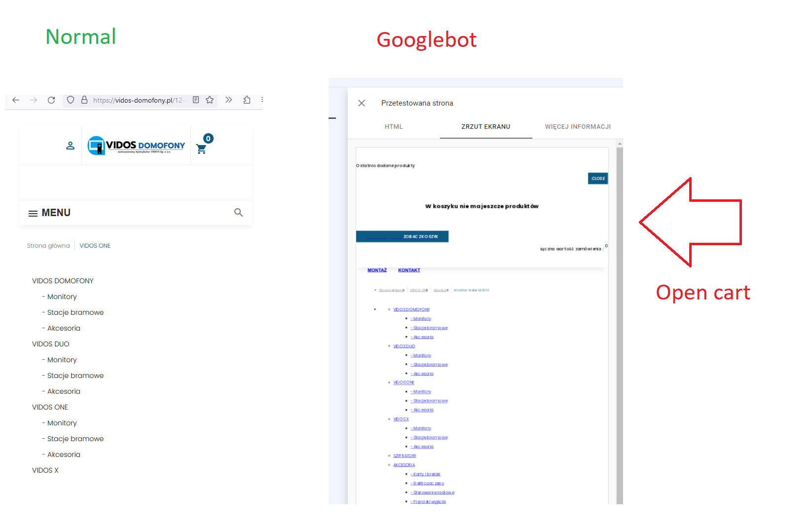The height and width of the screenshot is (524, 812).
Task: Open Akcesoria under VIDOS ONE in normal view
Action: 64,454
